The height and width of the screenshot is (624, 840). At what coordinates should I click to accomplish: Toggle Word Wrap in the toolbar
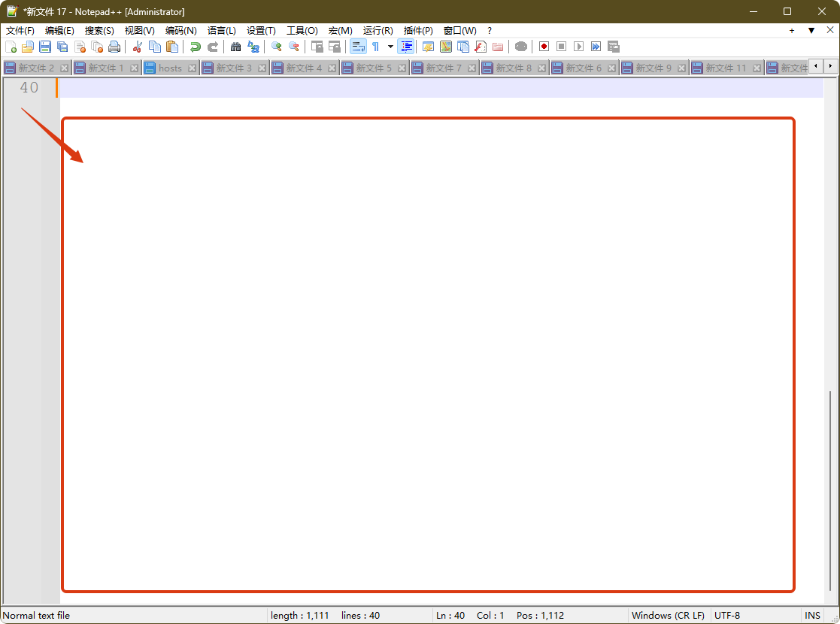click(x=358, y=47)
